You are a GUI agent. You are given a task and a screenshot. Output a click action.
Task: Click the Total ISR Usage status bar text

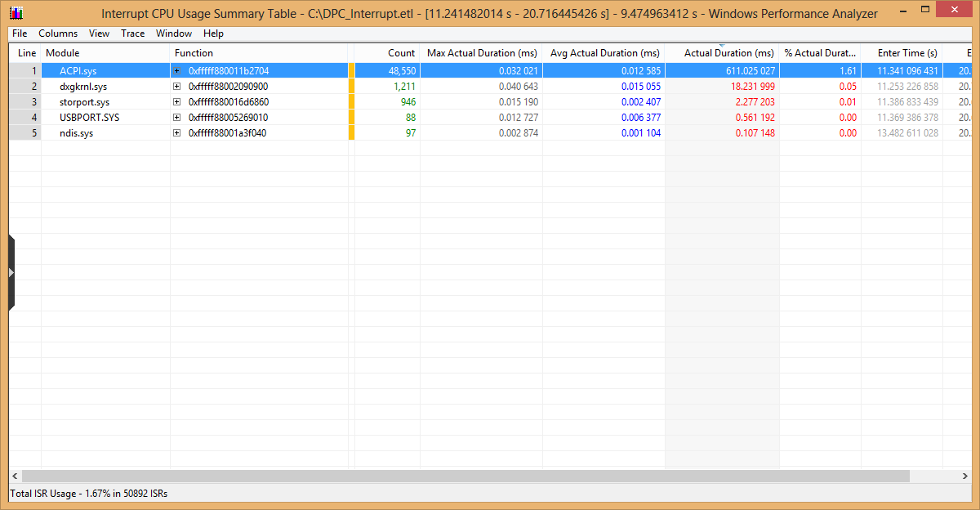point(89,494)
